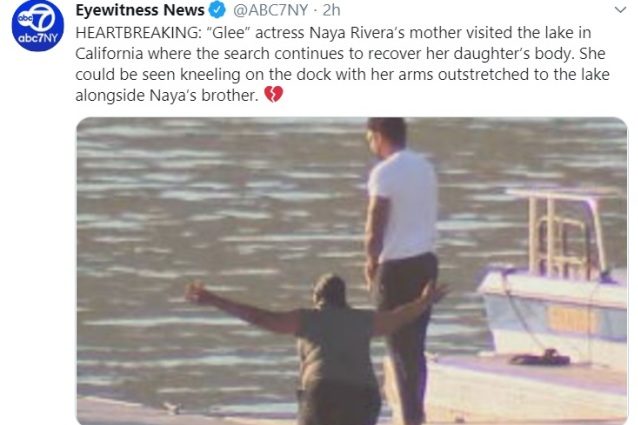Click the word HEARTBREAKING in the tweet
638x425 pixels.
click(x=138, y=33)
